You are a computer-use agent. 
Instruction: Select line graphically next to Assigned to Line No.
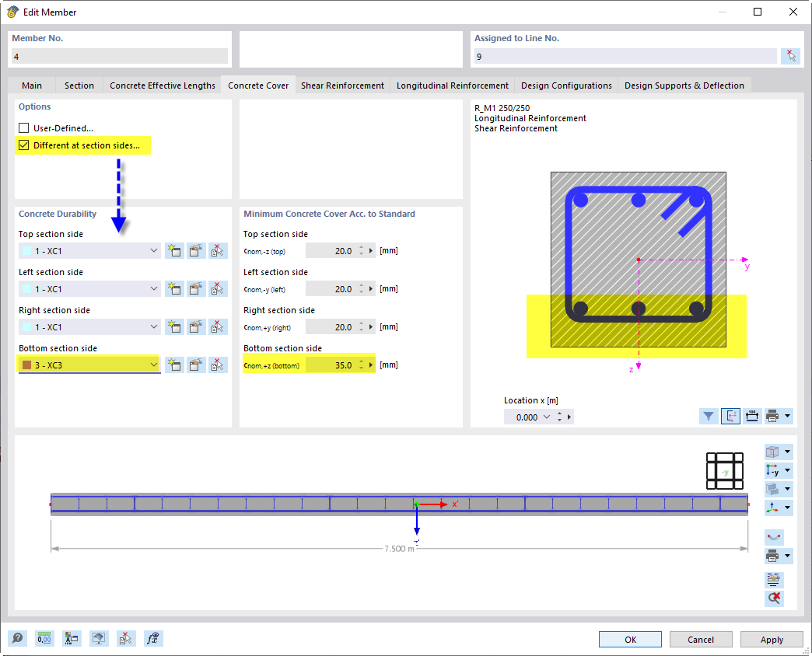point(790,56)
